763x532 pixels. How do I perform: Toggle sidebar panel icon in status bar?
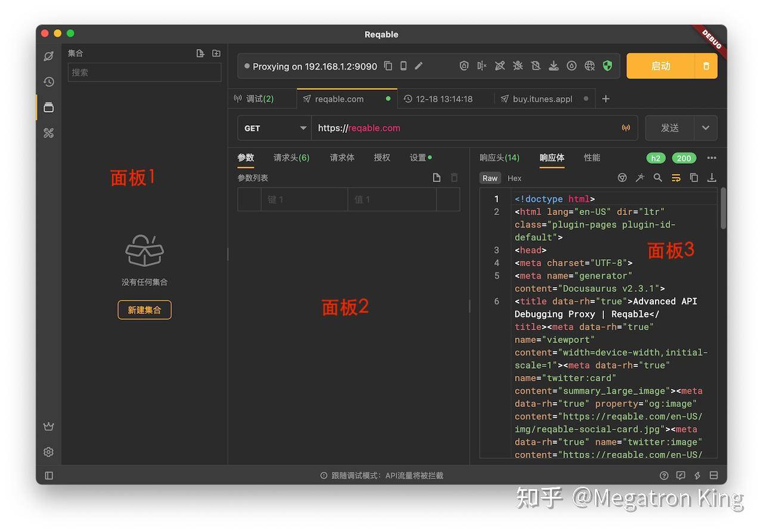click(x=49, y=475)
